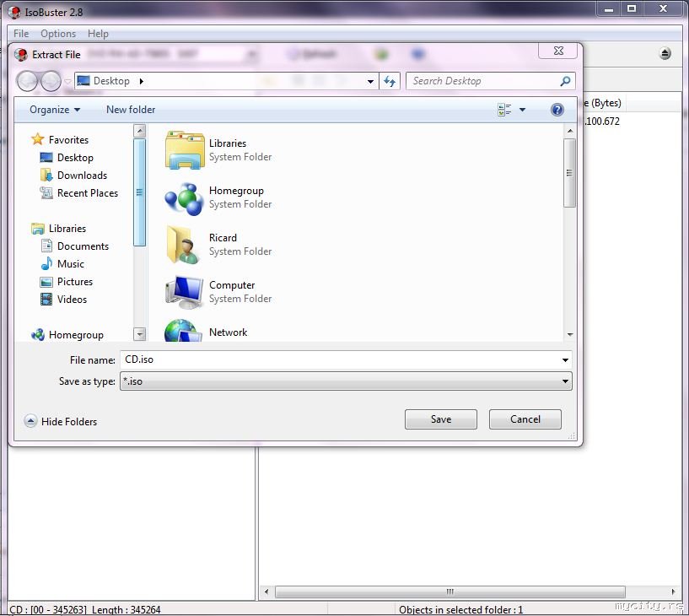Click the navigation pane scrollbar thumb
689x616 pixels.
point(139,192)
